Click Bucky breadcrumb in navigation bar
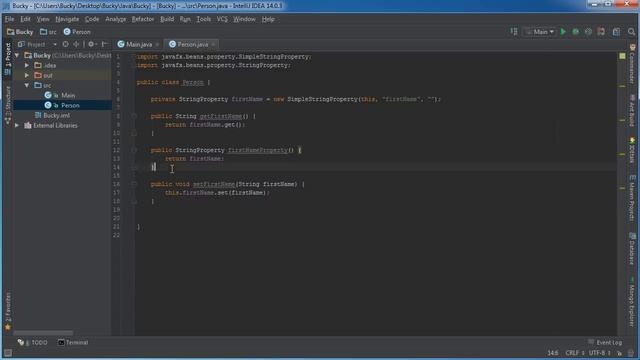Viewport: 640px width, 360px height. pyautogui.click(x=20, y=32)
